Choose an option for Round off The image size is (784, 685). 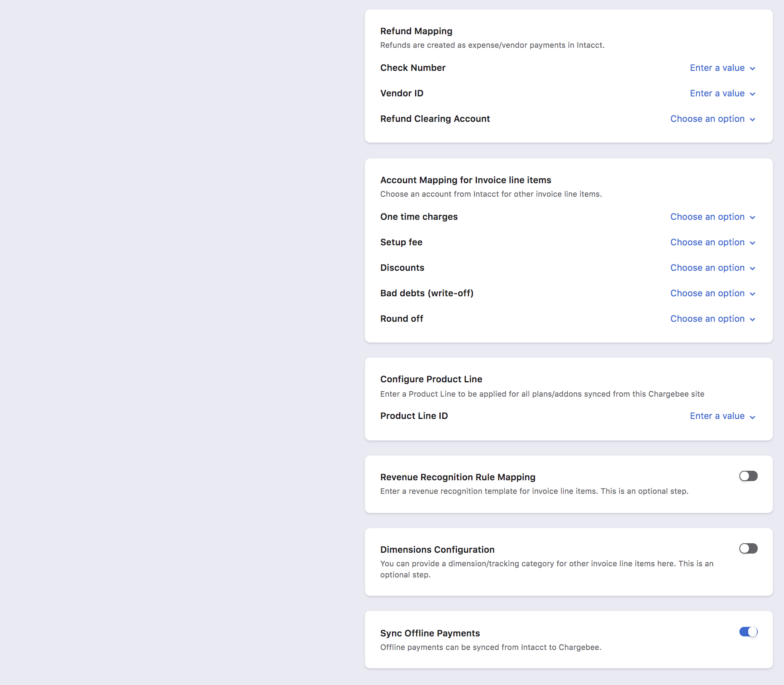coord(713,319)
